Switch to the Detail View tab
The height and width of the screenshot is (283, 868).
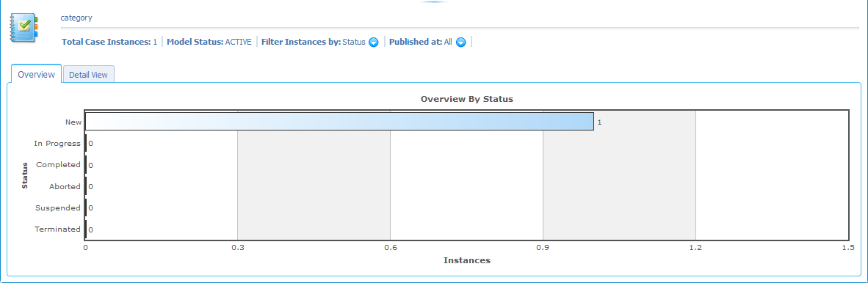pos(89,76)
